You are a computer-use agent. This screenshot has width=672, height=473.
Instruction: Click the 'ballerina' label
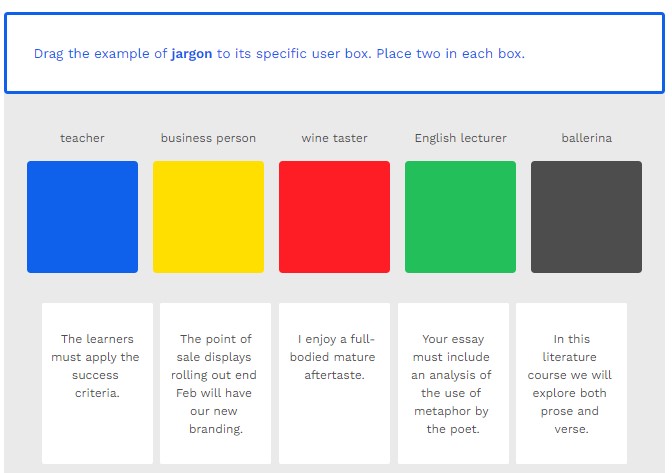[586, 138]
